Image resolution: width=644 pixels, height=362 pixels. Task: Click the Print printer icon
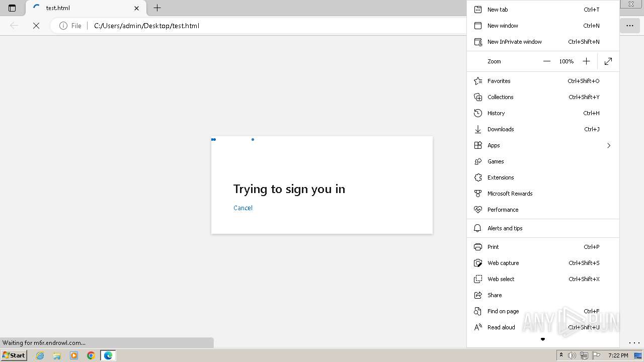point(478,247)
